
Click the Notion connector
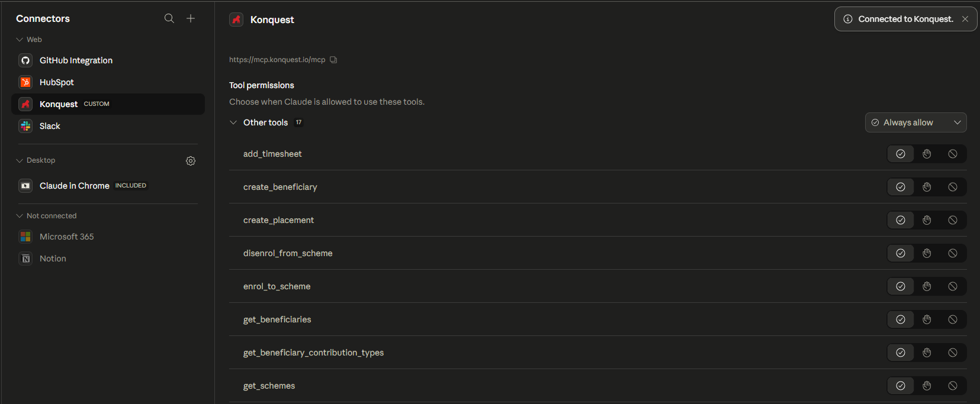click(x=53, y=258)
